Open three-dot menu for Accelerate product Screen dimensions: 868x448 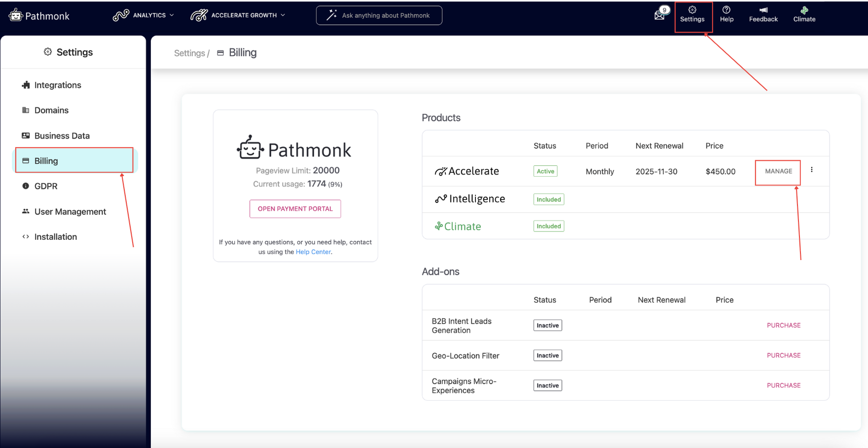(811, 170)
